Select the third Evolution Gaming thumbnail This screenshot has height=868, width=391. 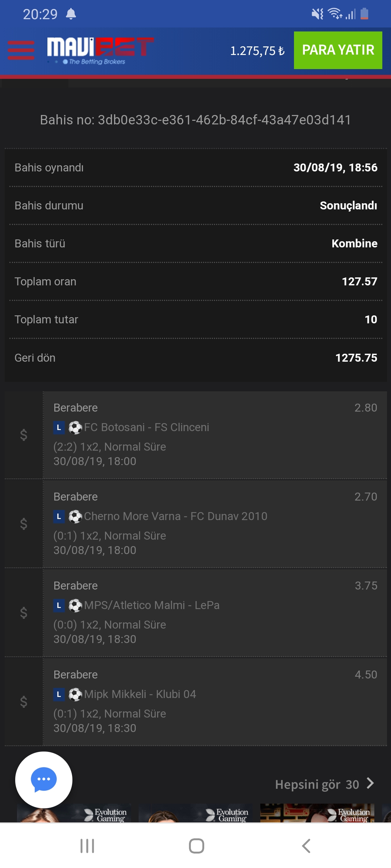[x=318, y=813]
